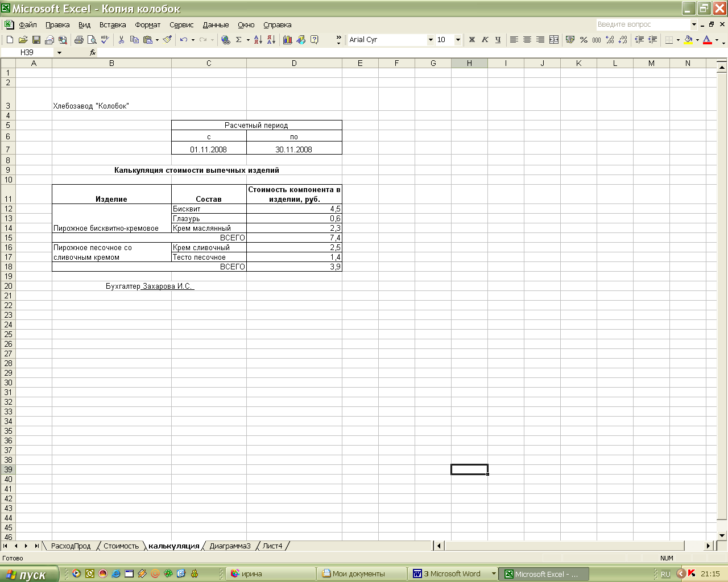Open the Вставка menu
728x582 pixels.
coord(113,25)
